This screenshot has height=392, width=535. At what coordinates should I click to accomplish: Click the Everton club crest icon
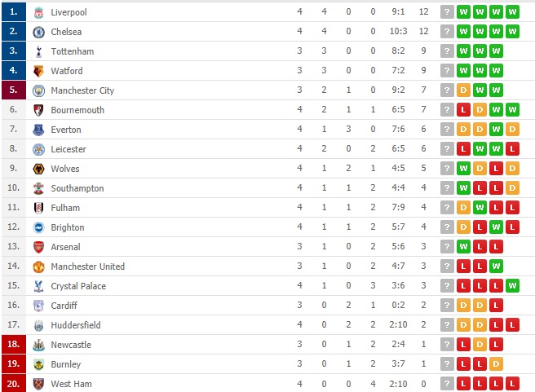[38, 130]
